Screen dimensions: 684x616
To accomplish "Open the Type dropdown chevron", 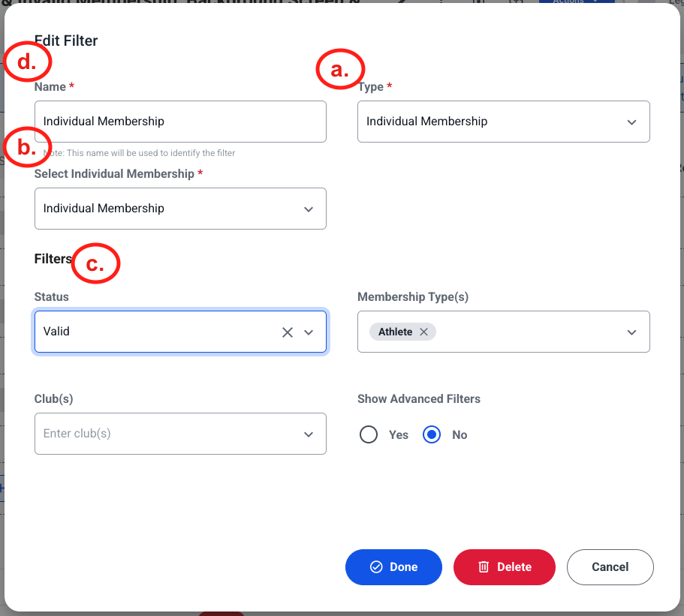I will 631,122.
